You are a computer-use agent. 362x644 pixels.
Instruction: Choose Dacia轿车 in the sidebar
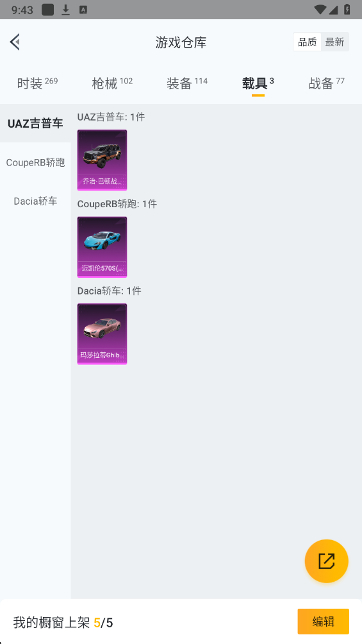click(35, 201)
